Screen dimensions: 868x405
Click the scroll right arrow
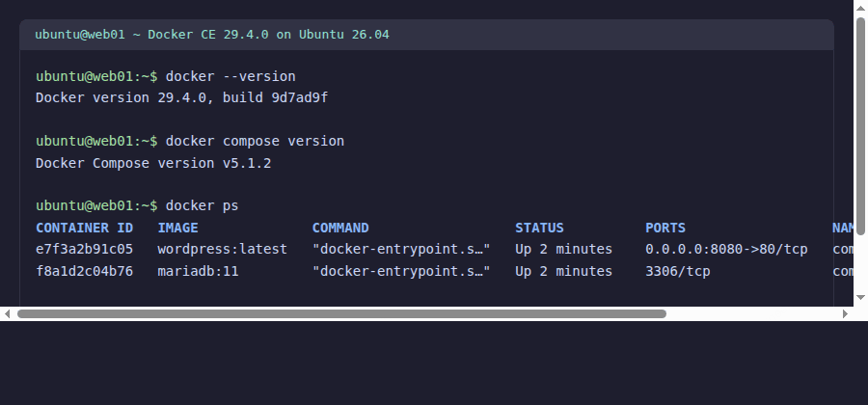(845, 313)
